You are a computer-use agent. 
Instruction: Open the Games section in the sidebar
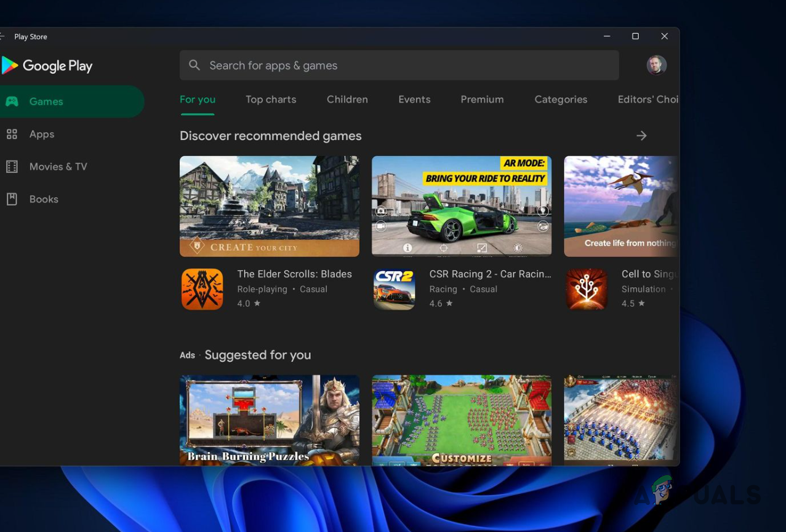46,101
